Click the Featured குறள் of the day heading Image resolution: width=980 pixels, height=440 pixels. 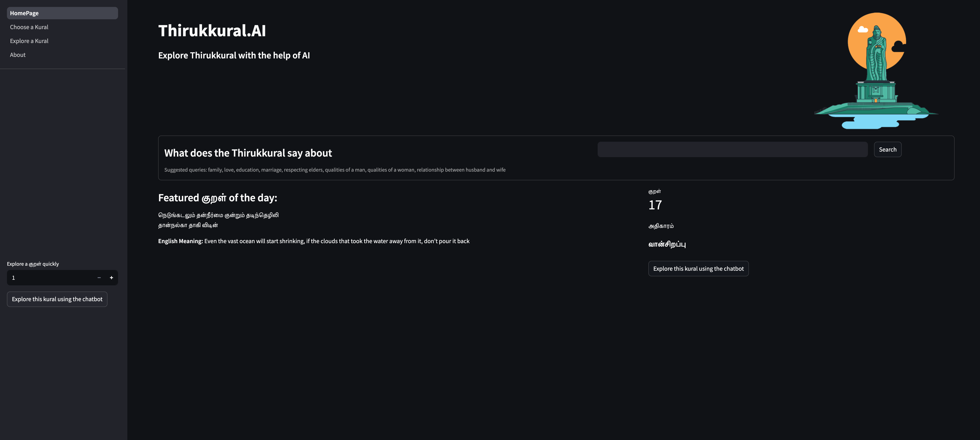(x=218, y=198)
